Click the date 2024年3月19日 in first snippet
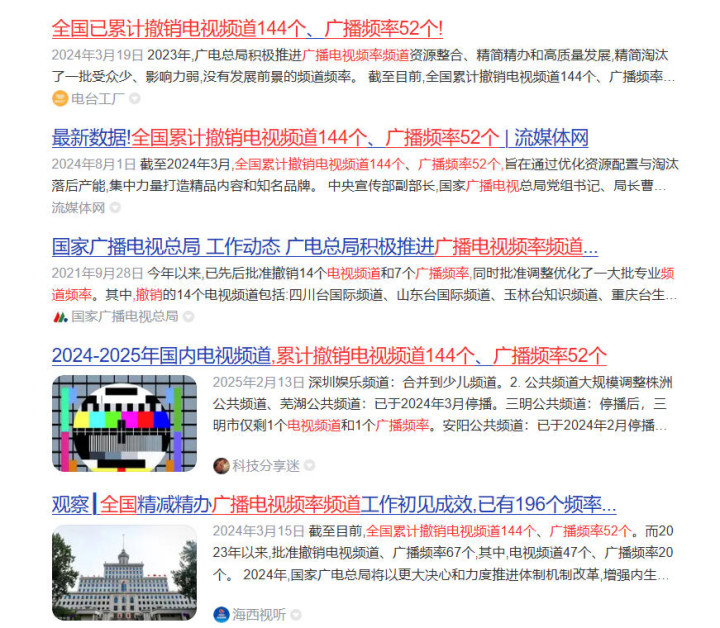The height and width of the screenshot is (628, 720). [97, 55]
